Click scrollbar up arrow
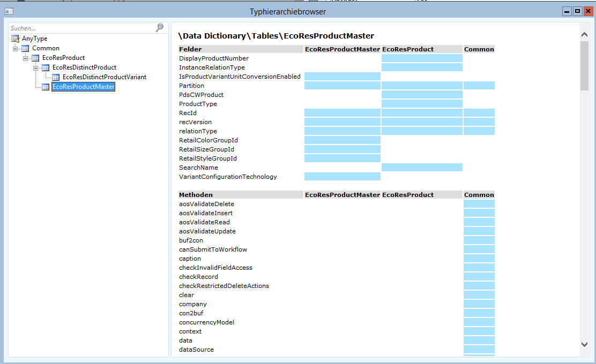This screenshot has height=364, width=596. (x=584, y=35)
